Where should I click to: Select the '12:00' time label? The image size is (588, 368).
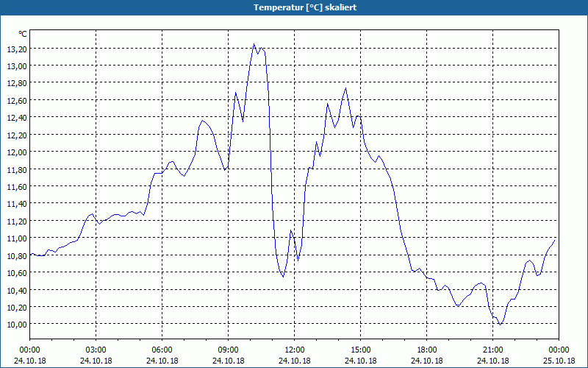[x=295, y=350]
